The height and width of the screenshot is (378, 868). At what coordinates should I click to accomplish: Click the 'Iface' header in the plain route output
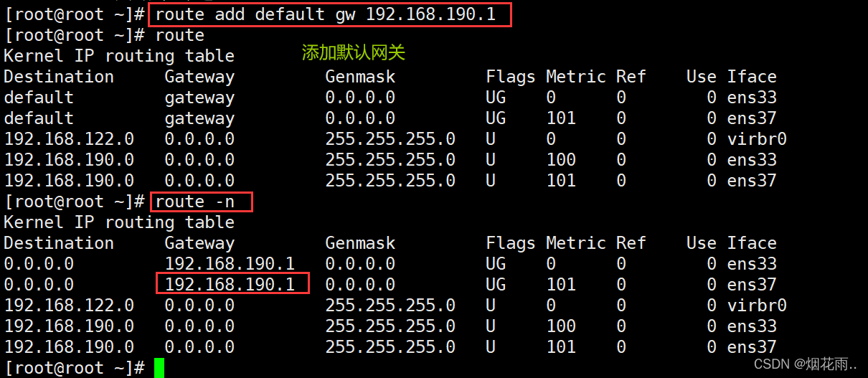point(752,77)
